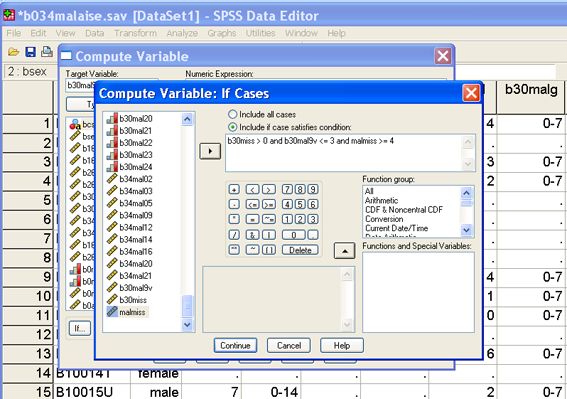Click the less-than-or-equal operator button
567x399 pixels.
252,204
